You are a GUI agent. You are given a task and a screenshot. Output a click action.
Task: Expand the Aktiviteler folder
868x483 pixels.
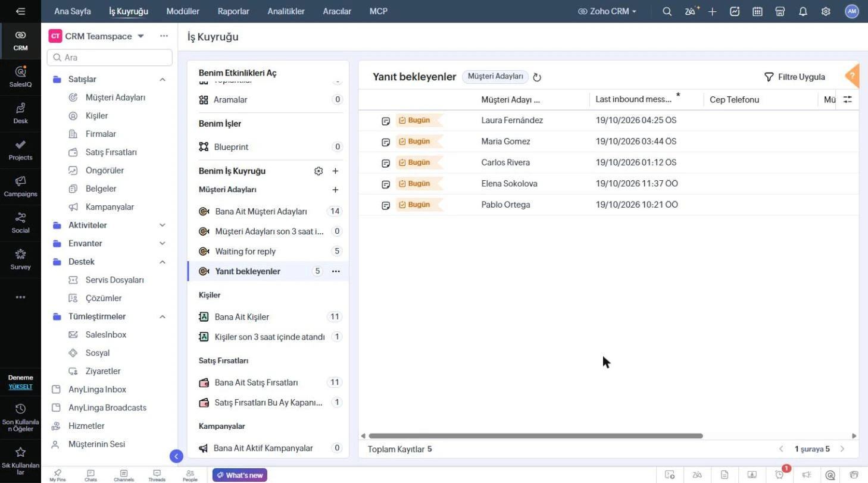tap(163, 225)
